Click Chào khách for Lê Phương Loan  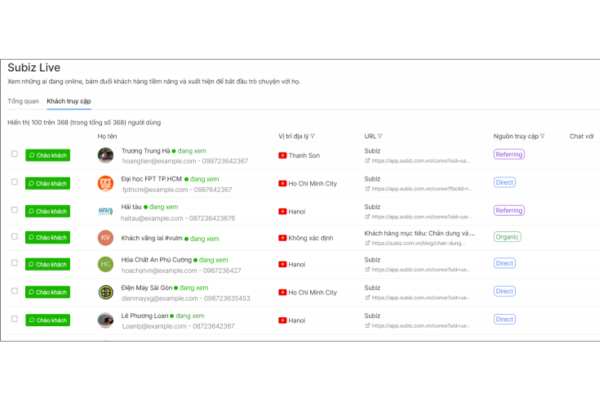click(48, 320)
